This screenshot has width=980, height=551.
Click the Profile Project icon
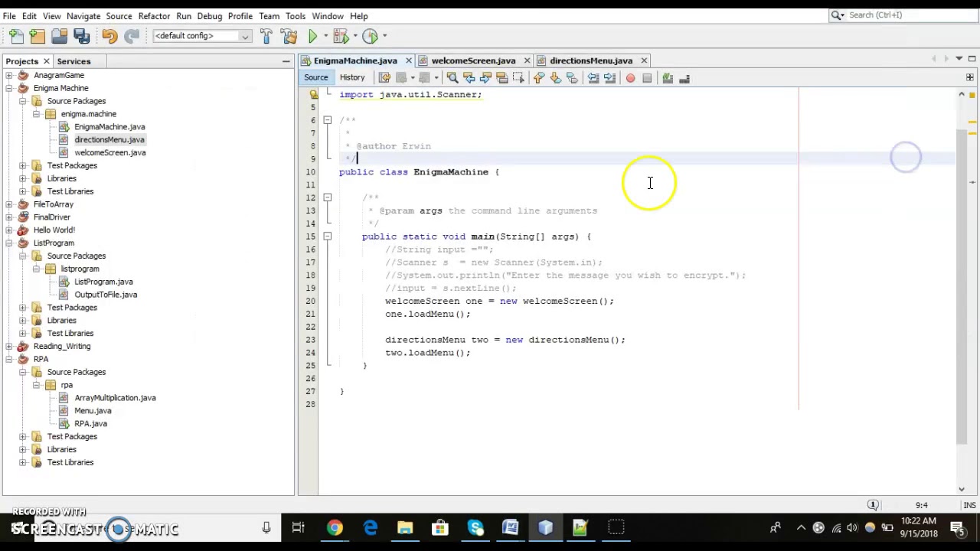pyautogui.click(x=370, y=36)
